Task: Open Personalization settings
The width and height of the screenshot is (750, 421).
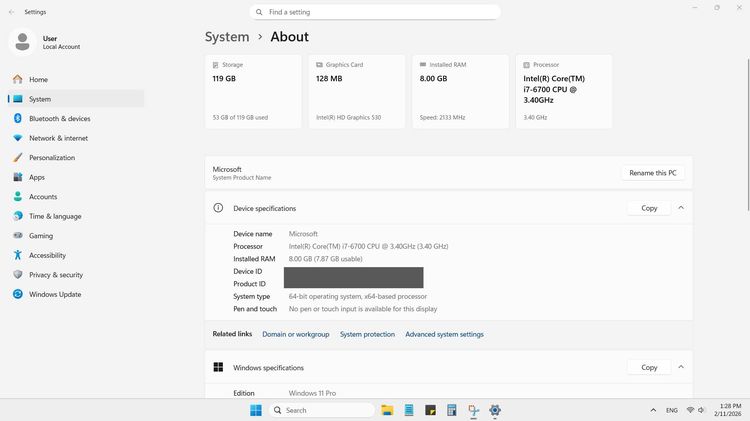Action: tap(76, 157)
